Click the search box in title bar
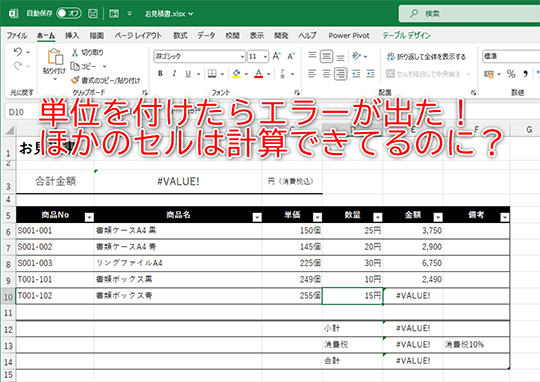The height and width of the screenshot is (382, 540). [x=469, y=13]
